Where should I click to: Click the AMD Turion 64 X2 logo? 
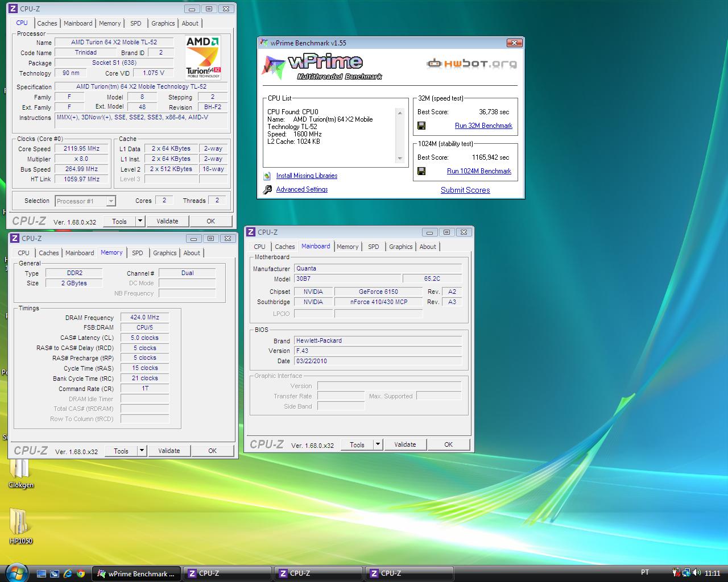[204, 57]
